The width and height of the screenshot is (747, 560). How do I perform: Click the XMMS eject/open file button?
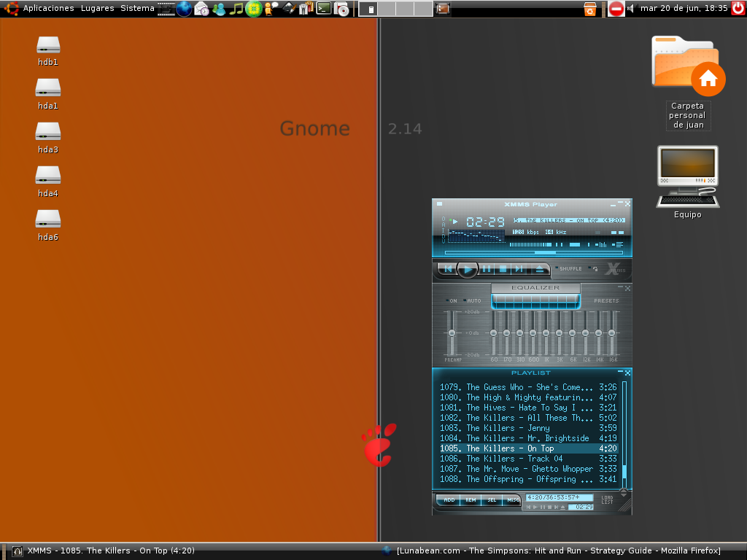(540, 269)
